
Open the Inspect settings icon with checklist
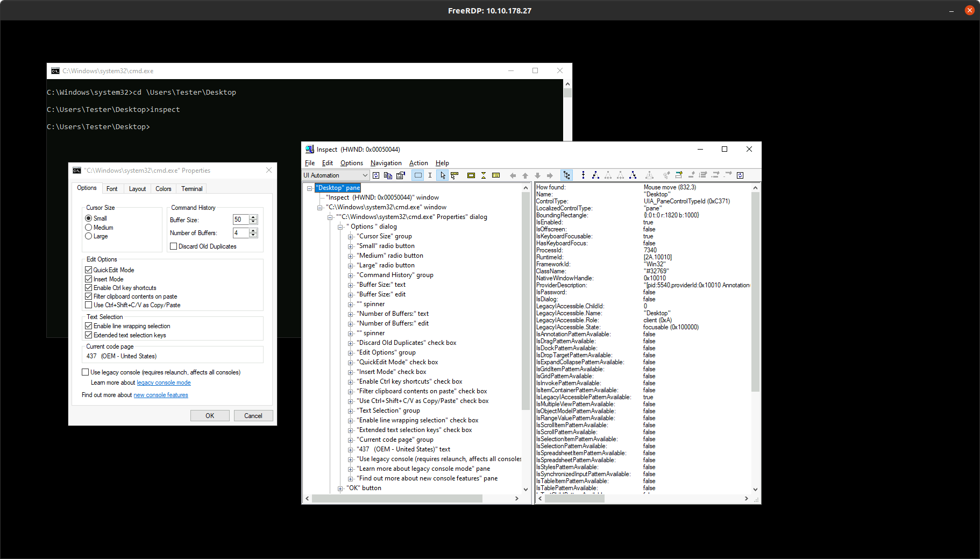401,175
